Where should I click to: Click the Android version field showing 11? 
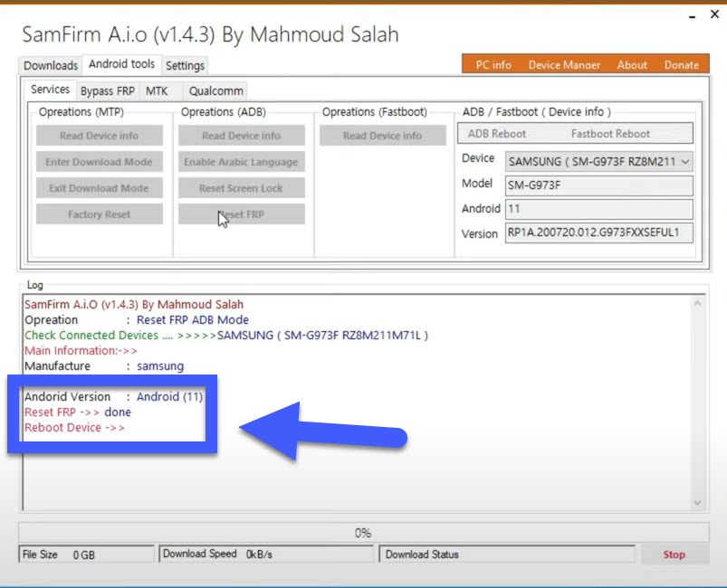[599, 209]
